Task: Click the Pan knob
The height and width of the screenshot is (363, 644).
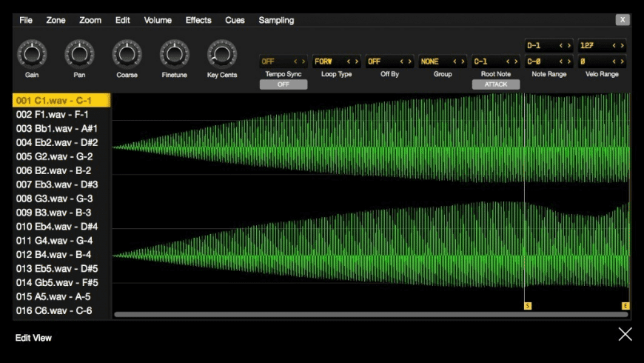Action: pos(79,54)
